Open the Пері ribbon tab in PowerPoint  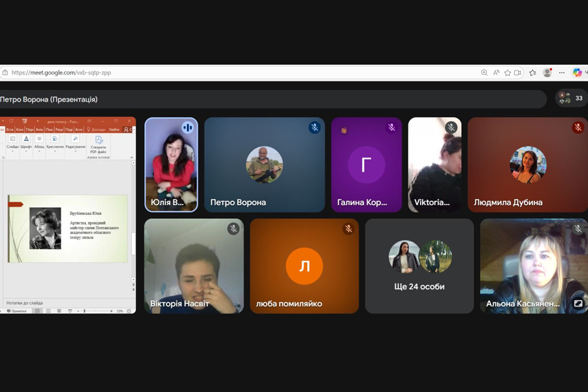click(29, 129)
